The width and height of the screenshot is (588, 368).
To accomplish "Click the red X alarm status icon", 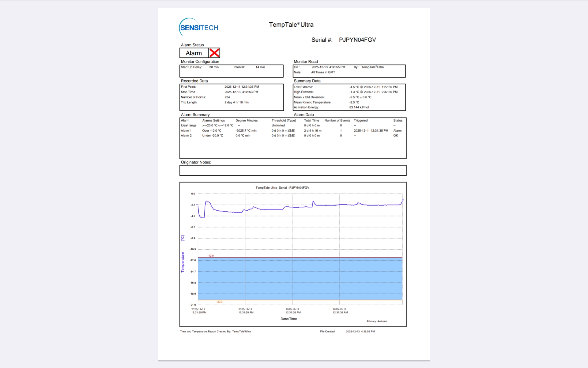I will pos(214,53).
